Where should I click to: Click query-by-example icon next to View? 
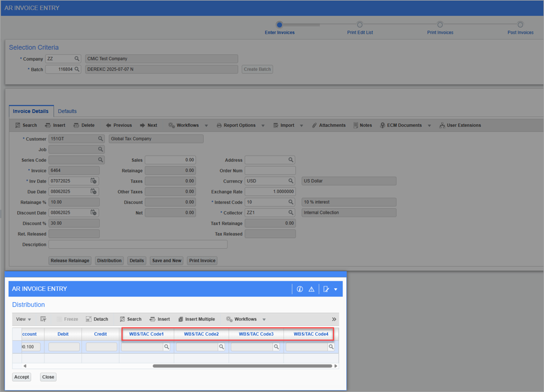pyautogui.click(x=43, y=319)
